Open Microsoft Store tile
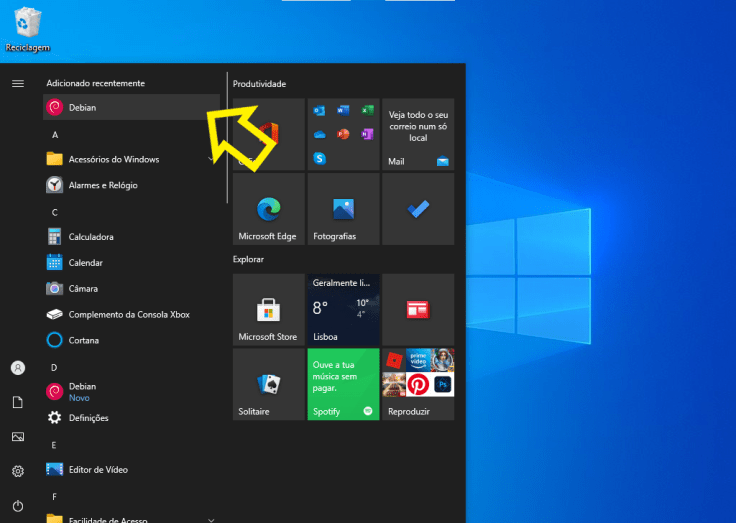Viewport: 736px width, 523px height. (268, 310)
